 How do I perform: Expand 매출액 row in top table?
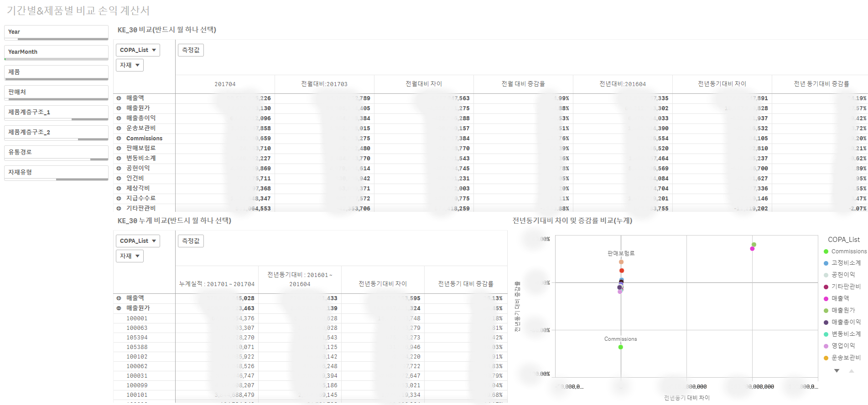tap(119, 98)
